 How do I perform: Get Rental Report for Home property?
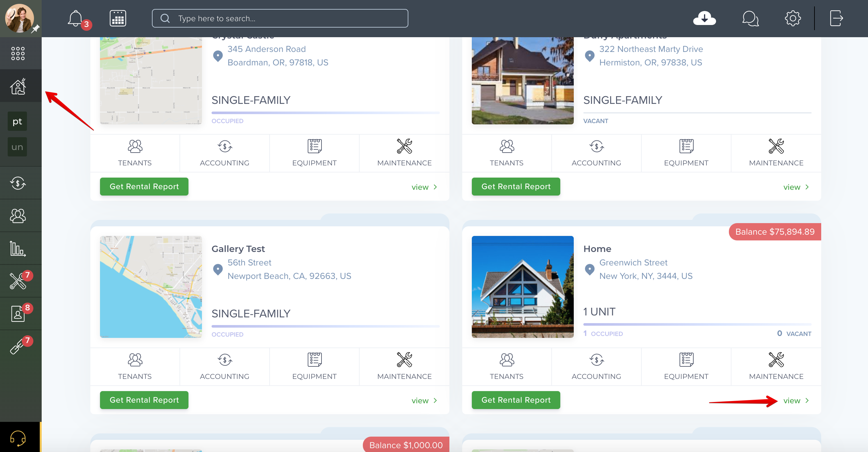516,400
